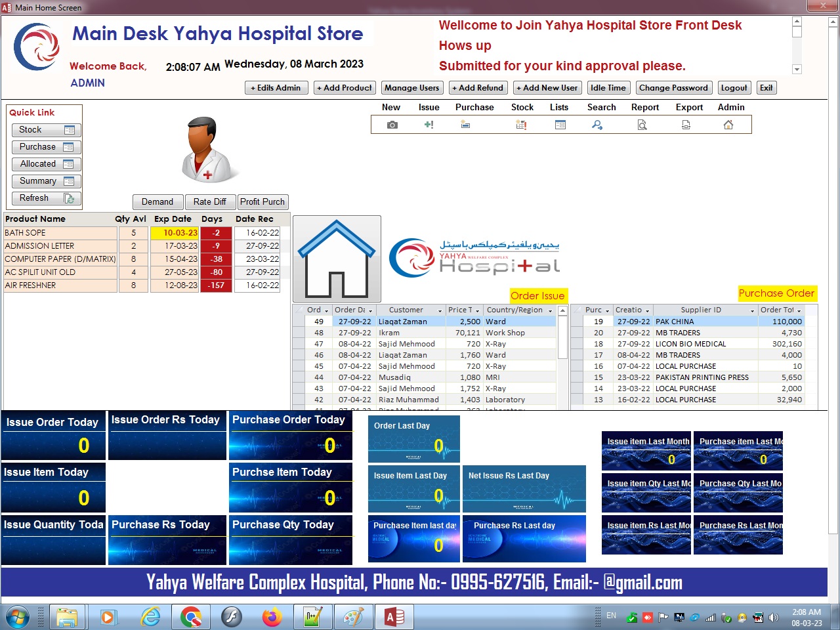This screenshot has height=630, width=840.
Task: Open the Demand tab button
Action: coord(157,202)
